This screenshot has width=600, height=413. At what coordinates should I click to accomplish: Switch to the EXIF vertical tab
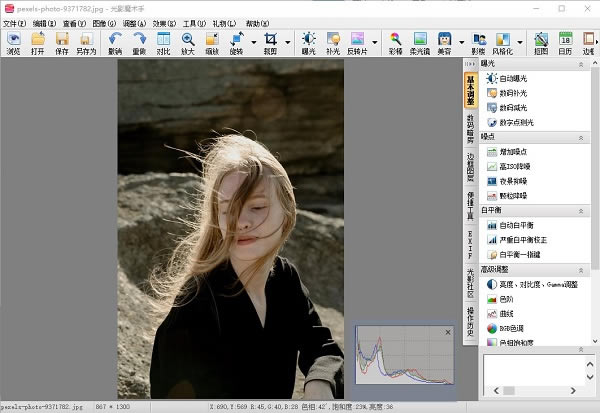pos(470,244)
